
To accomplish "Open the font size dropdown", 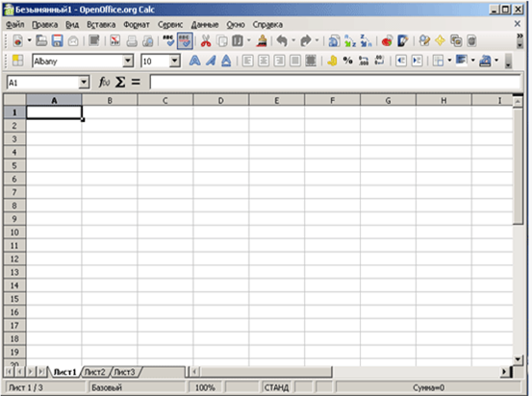I will [174, 61].
